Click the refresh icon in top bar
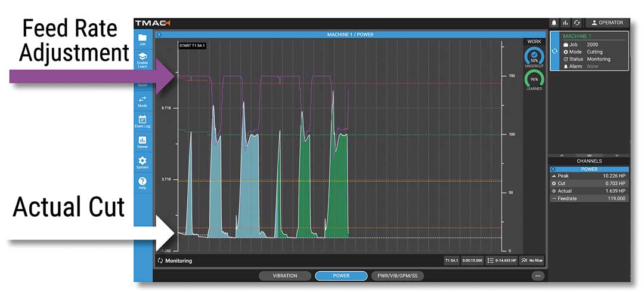The image size is (644, 292). point(577,23)
